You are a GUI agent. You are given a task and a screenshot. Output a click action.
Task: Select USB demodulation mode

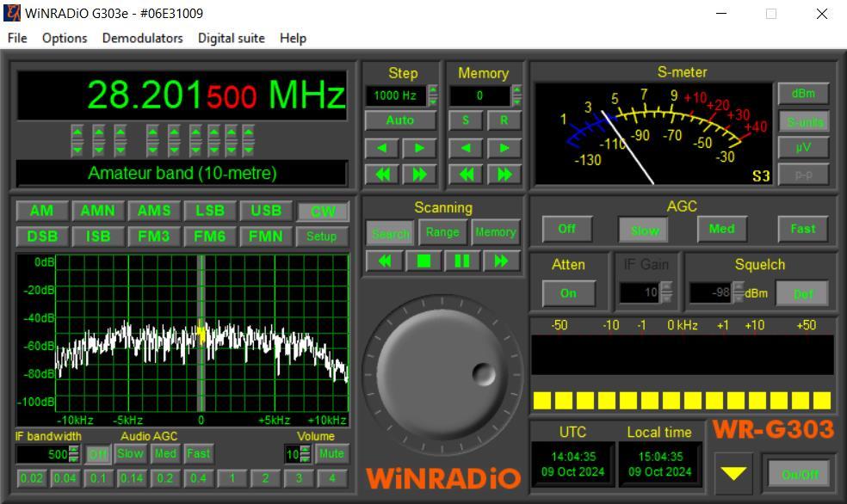pyautogui.click(x=266, y=211)
